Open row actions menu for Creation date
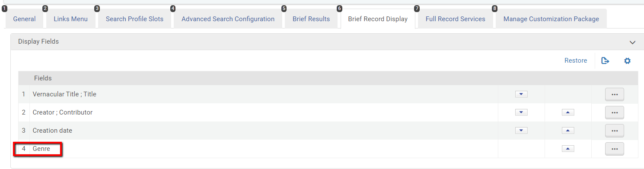The image size is (644, 169). click(x=615, y=131)
